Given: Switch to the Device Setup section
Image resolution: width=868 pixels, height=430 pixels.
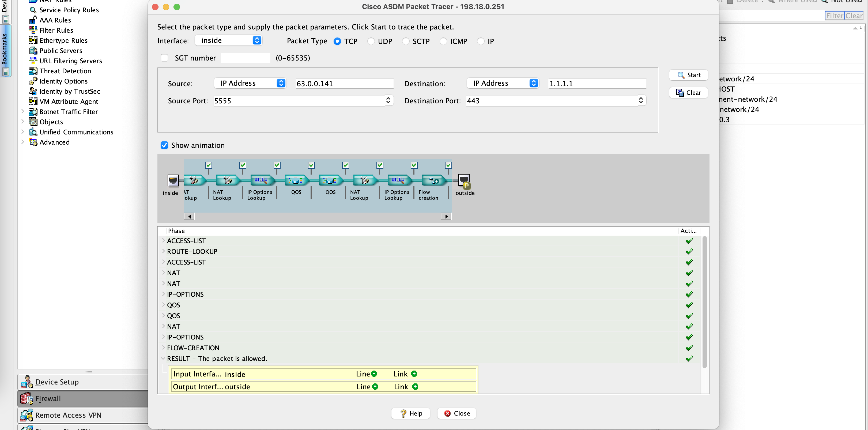Looking at the screenshot, I should coord(56,382).
